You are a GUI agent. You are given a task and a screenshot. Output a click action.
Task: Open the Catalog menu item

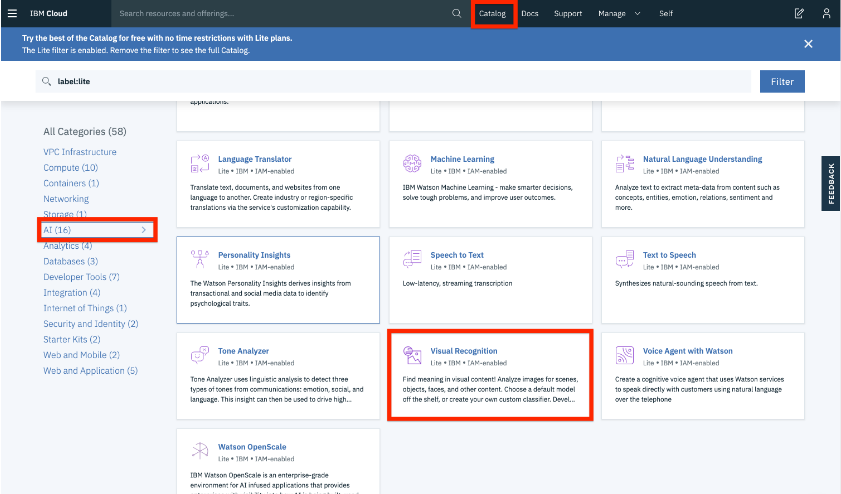492,13
